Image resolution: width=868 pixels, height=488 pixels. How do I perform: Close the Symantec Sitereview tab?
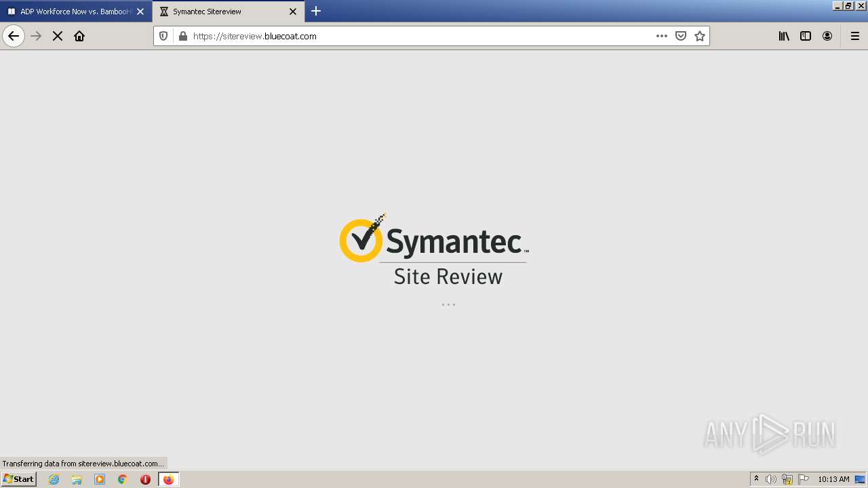tap(293, 12)
